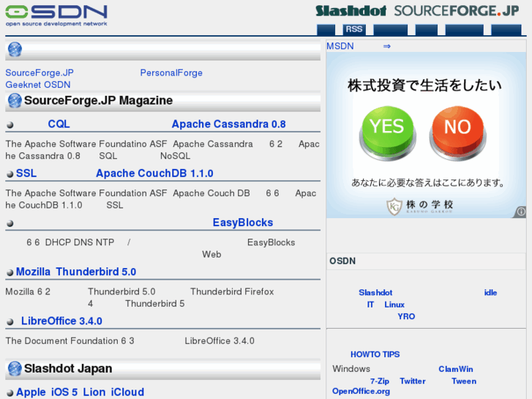The height and width of the screenshot is (399, 532).
Task: Click the red NO button in the ad
Action: tap(457, 132)
